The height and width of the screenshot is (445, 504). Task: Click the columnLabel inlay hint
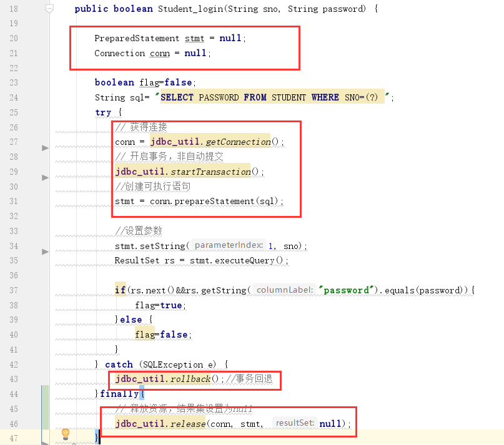284,290
